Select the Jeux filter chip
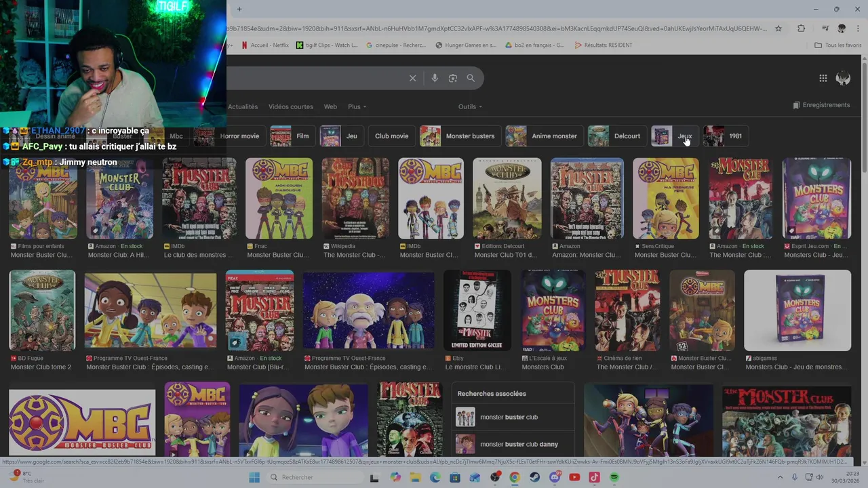 click(675, 136)
